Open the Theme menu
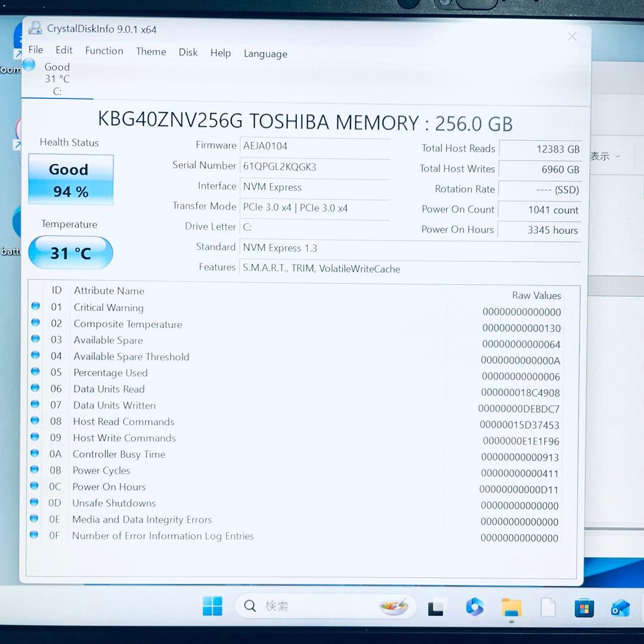The image size is (644, 644). tap(151, 51)
